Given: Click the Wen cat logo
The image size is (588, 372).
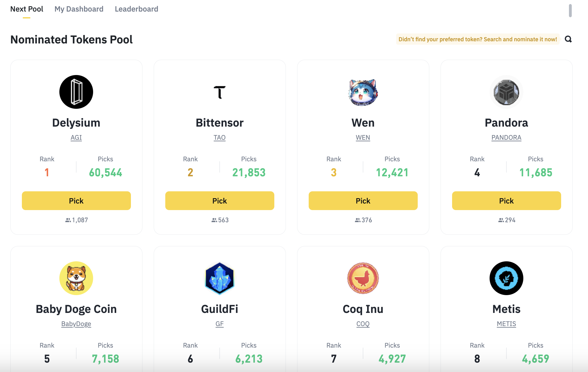Looking at the screenshot, I should (x=363, y=92).
